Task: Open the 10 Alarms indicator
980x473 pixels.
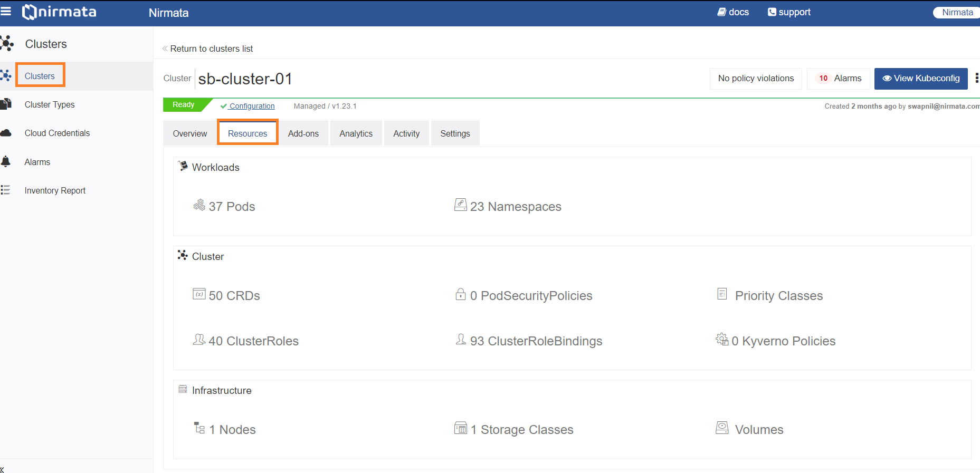Action: point(838,79)
